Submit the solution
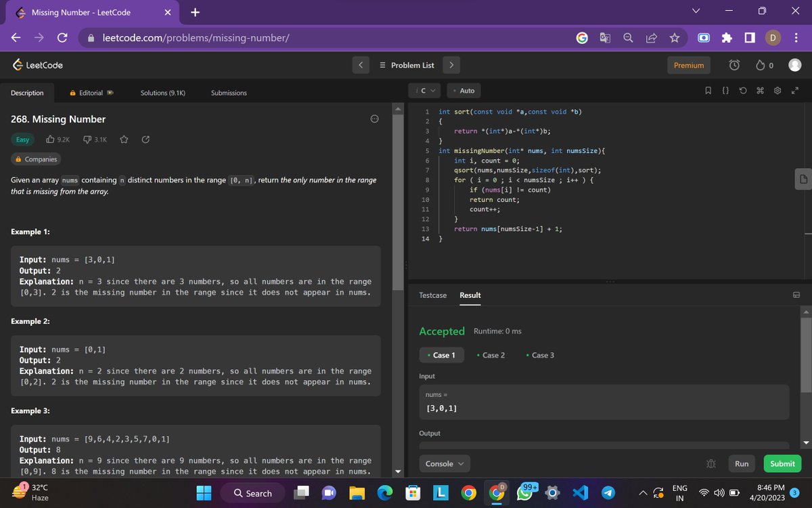 [x=782, y=464]
